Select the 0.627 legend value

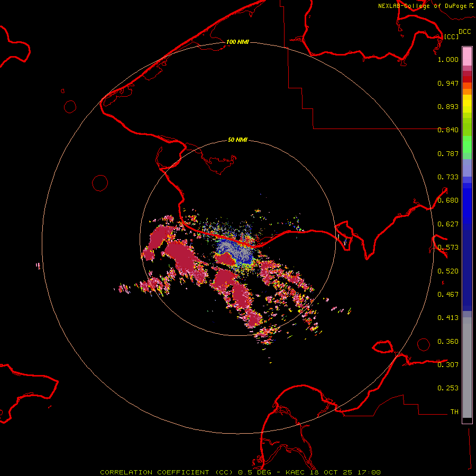(x=448, y=224)
